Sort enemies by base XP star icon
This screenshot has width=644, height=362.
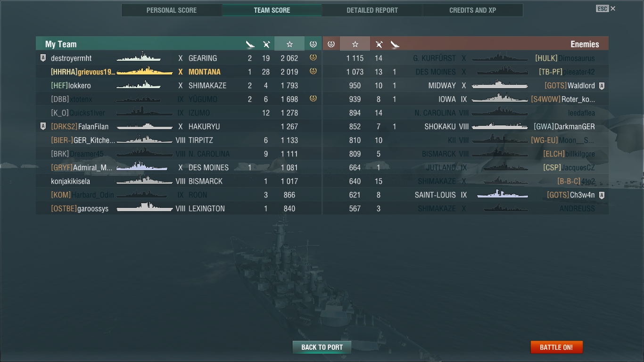point(355,44)
